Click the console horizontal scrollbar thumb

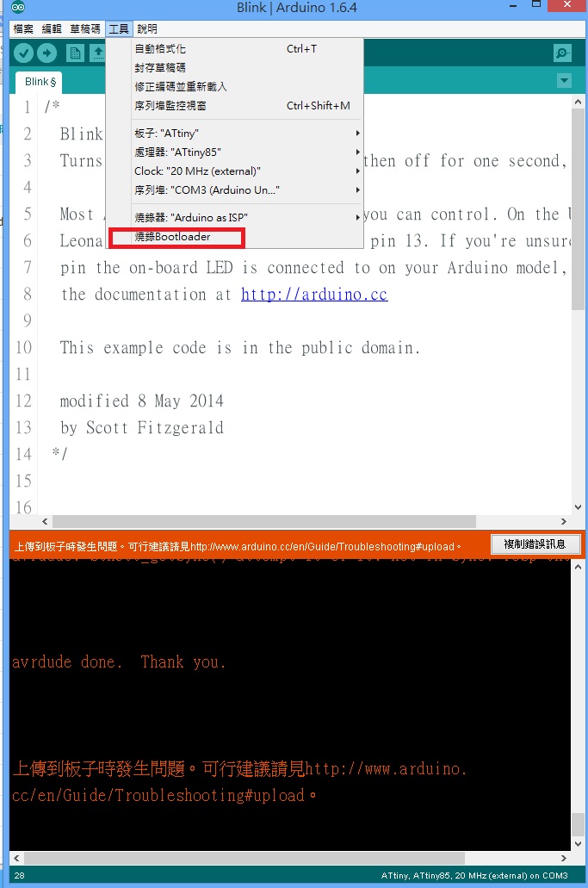[244, 858]
